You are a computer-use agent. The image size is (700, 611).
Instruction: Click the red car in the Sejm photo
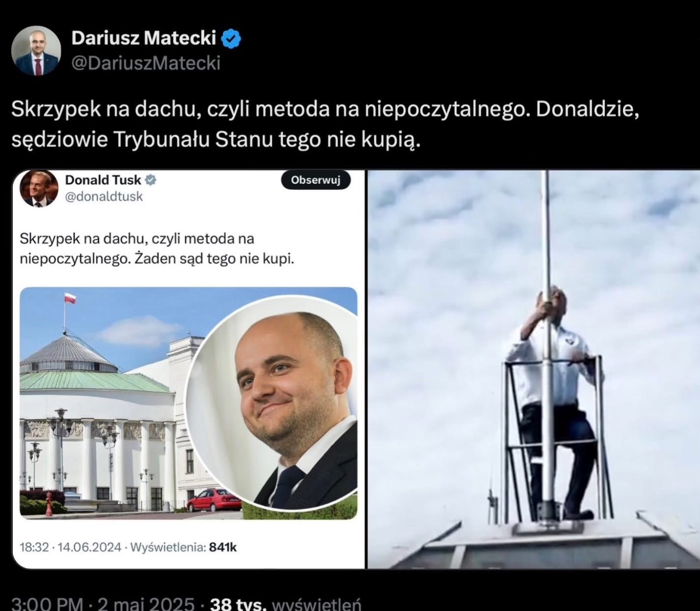214,500
